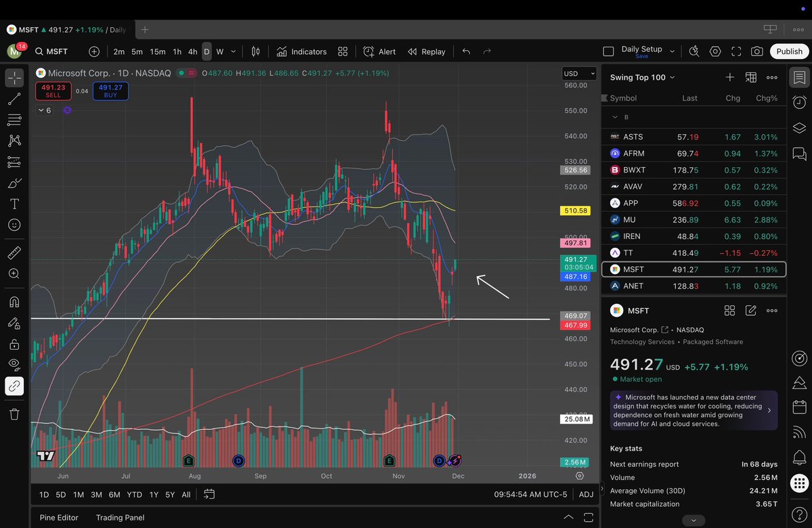Select the 1Y date range tab

[153, 495]
